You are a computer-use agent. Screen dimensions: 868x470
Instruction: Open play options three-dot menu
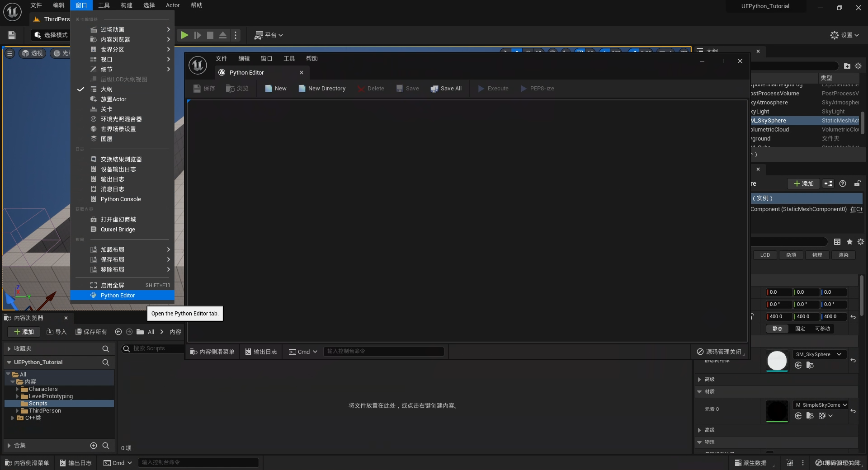236,35
